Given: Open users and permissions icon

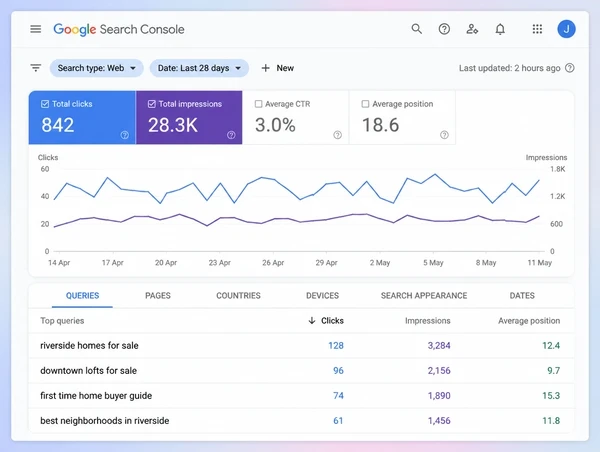Looking at the screenshot, I should (x=472, y=29).
